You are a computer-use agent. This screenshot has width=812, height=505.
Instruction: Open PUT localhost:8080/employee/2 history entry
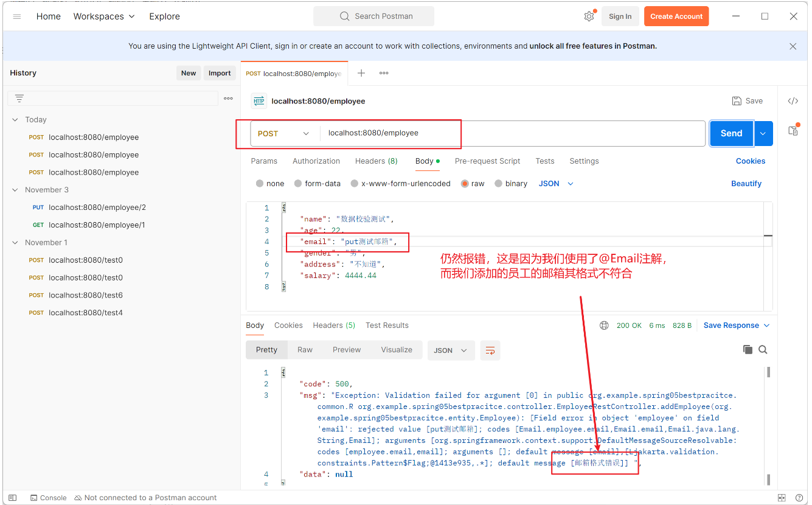(x=89, y=207)
